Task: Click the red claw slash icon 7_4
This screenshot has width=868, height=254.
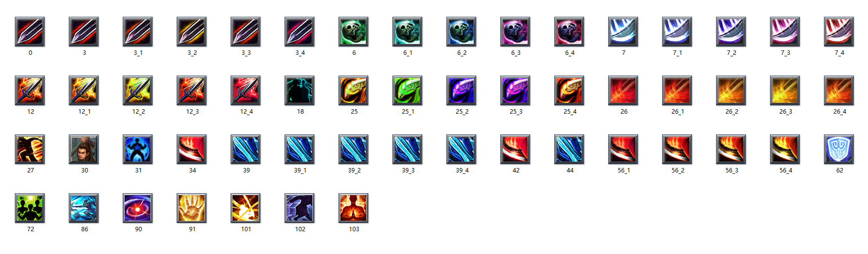Action: tap(839, 32)
